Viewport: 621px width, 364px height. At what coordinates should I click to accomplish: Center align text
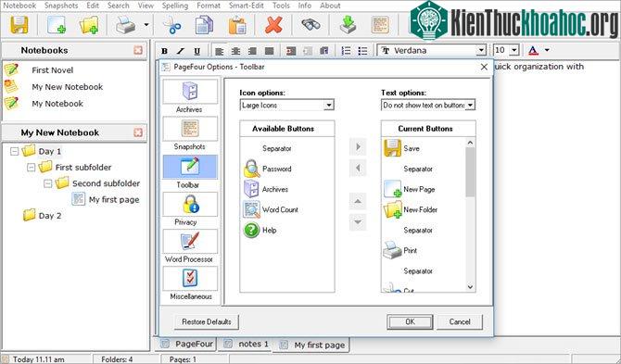click(x=235, y=51)
